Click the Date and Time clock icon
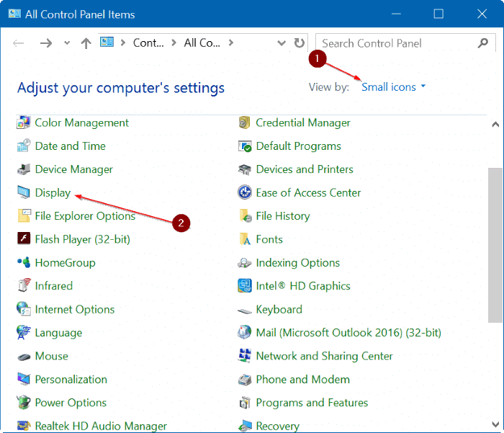The image size is (504, 433). (24, 146)
